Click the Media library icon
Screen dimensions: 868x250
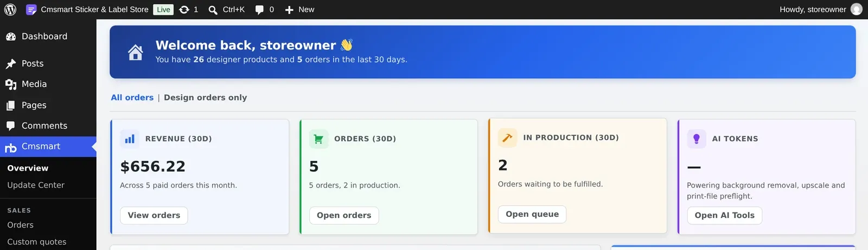click(x=11, y=85)
